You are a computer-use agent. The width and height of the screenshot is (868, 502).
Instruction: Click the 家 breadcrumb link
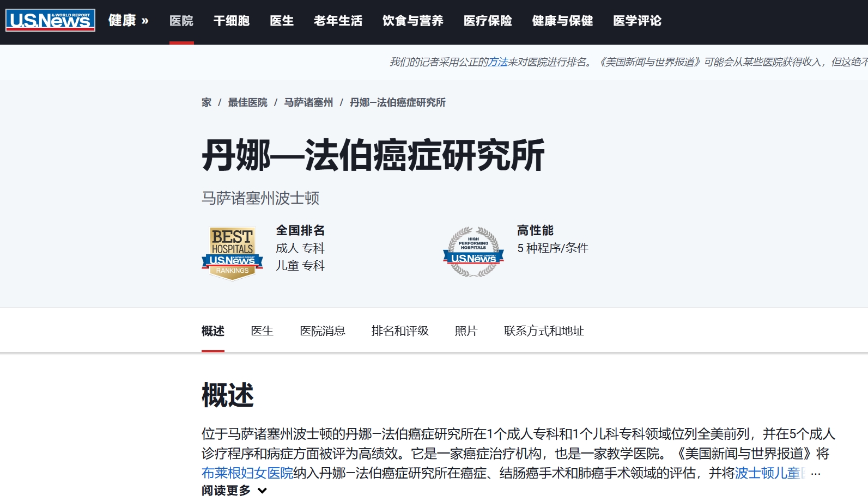tap(207, 102)
